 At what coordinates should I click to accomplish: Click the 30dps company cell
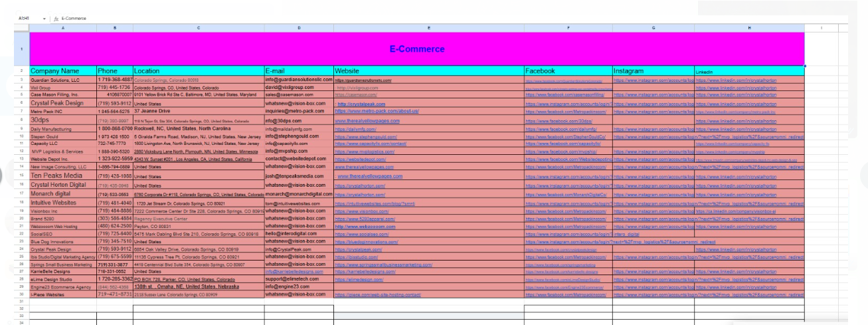[x=63, y=120]
